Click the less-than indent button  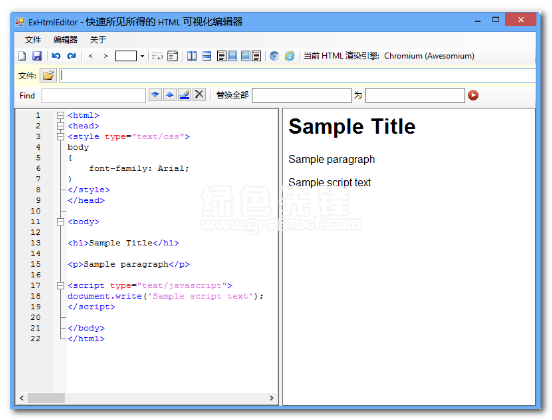[91, 56]
